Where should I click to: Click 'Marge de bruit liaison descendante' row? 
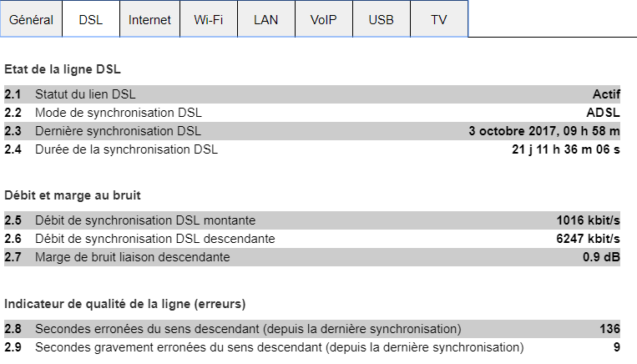(312, 257)
